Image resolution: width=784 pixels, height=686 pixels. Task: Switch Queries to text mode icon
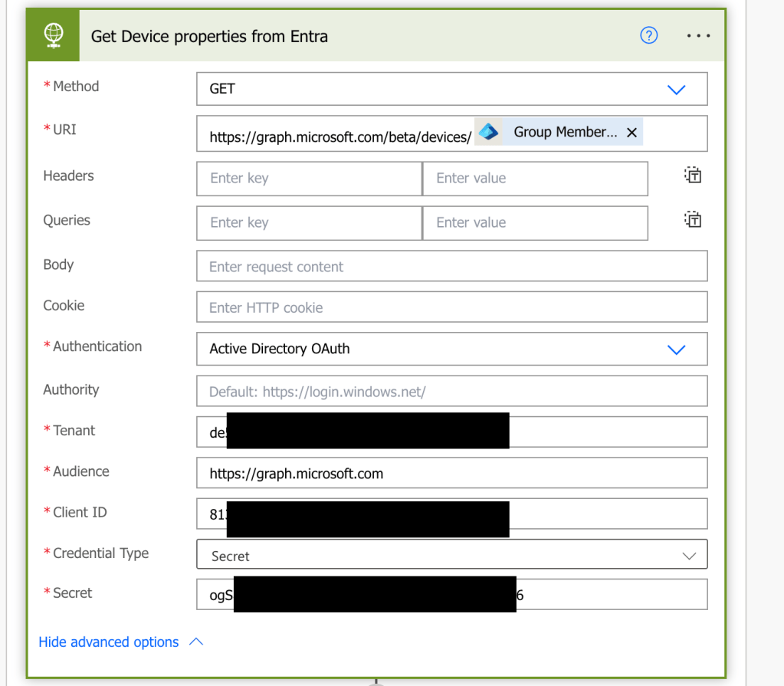pyautogui.click(x=692, y=220)
